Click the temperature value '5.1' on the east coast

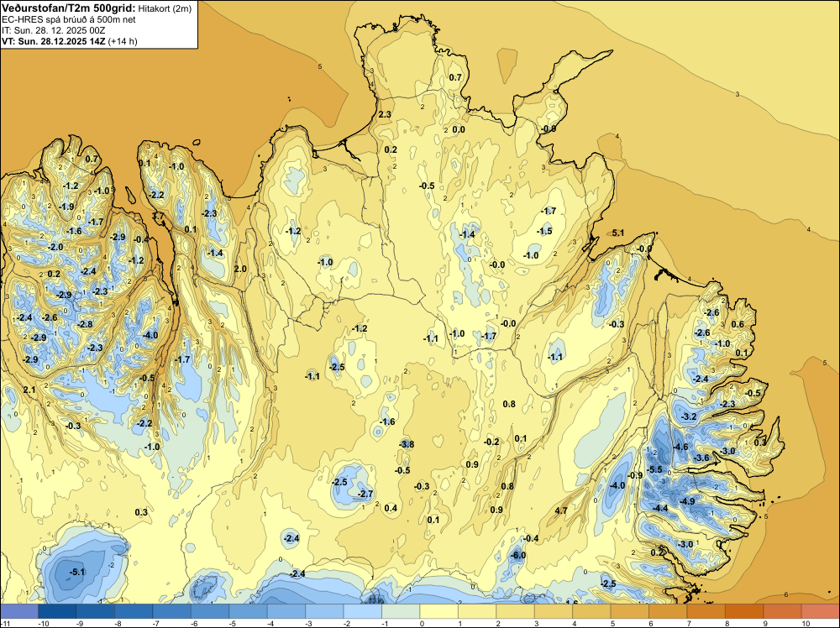click(x=617, y=233)
